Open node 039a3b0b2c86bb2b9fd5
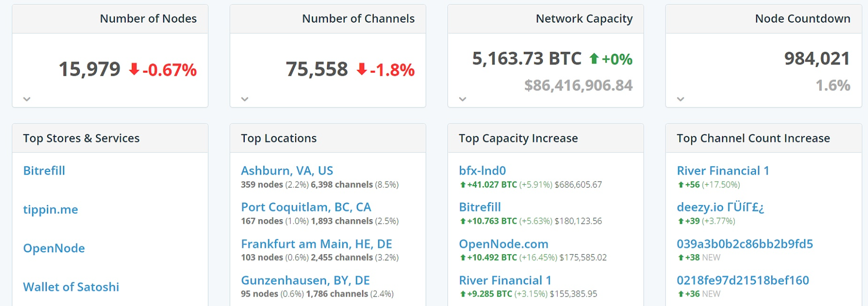Screen dimensions: 868x306 pyautogui.click(x=744, y=244)
